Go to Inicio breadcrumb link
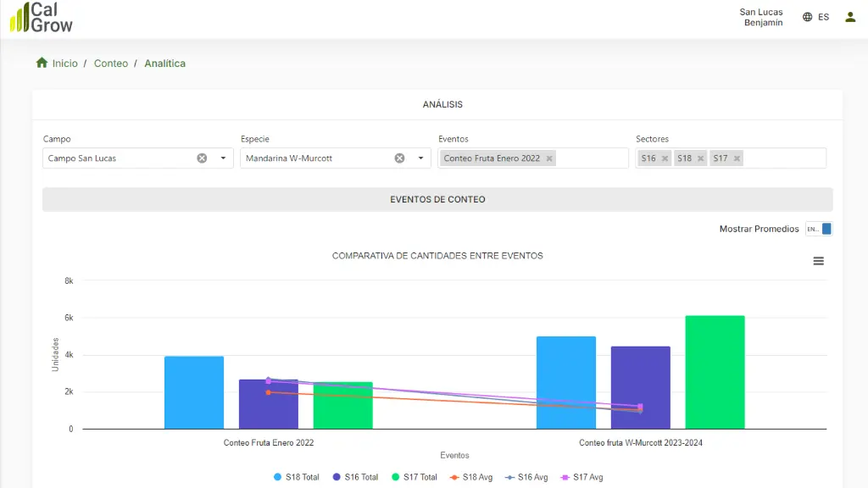 pyautogui.click(x=64, y=63)
